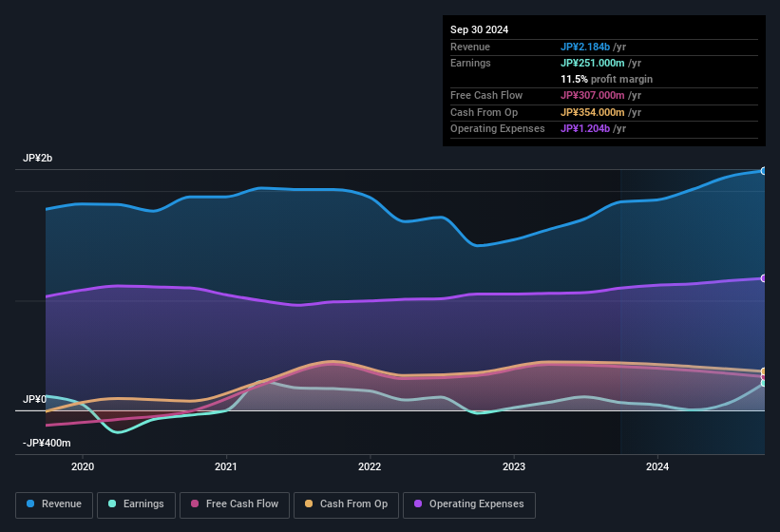
Task: Click the Revenue label in tooltip
Action: pyautogui.click(x=470, y=47)
